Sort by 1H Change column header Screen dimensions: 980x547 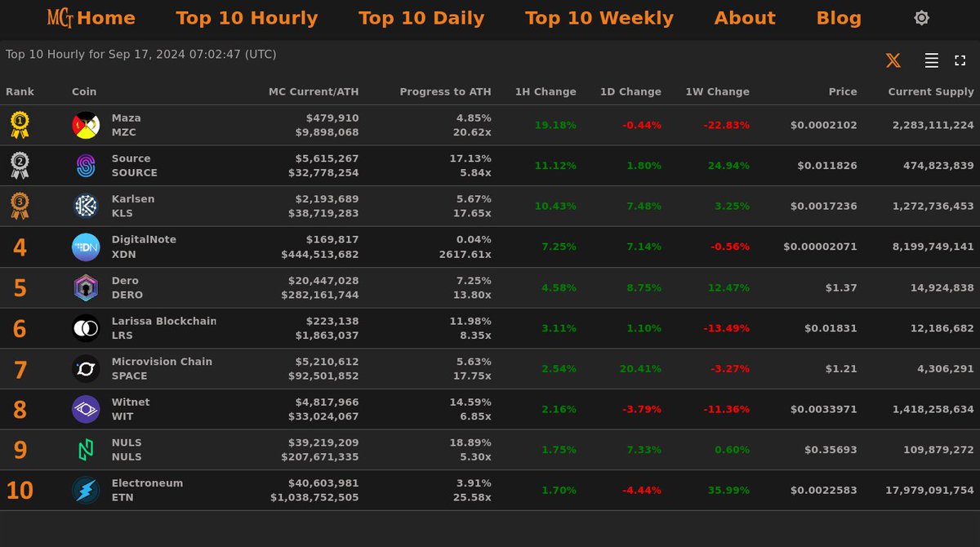coord(546,91)
